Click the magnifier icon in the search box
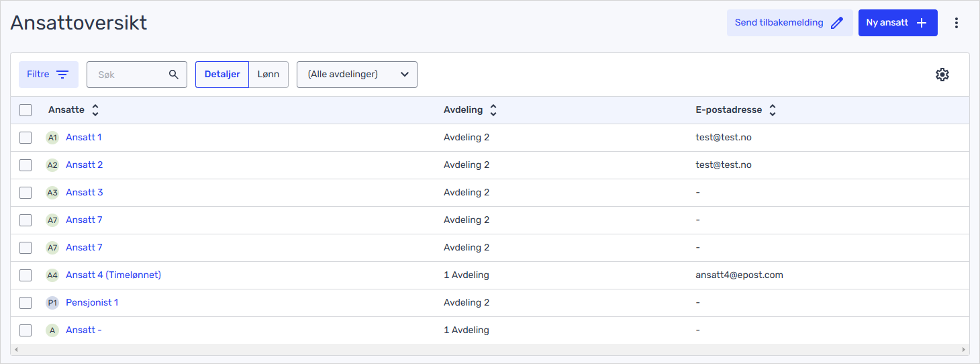The image size is (980, 364). click(x=174, y=75)
